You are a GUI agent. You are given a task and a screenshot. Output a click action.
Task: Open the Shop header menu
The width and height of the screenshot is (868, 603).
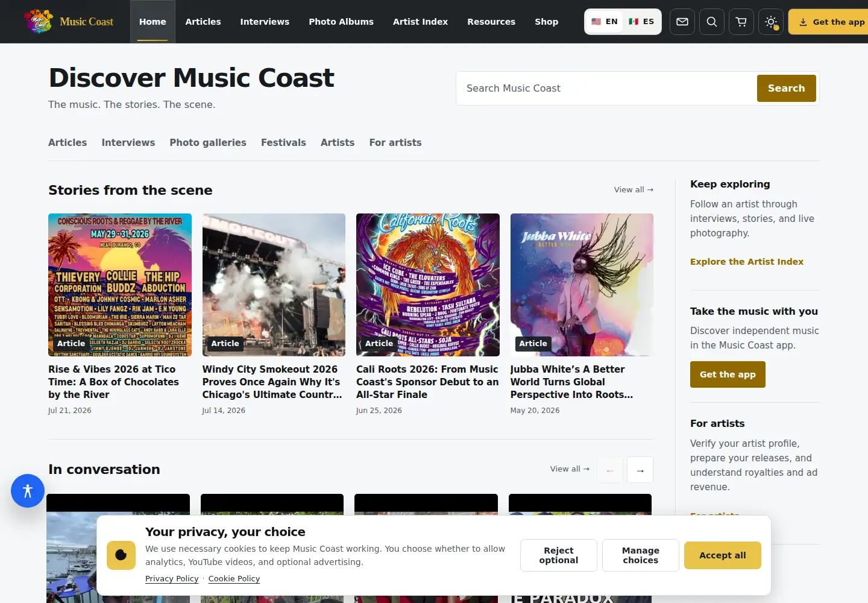547,22
